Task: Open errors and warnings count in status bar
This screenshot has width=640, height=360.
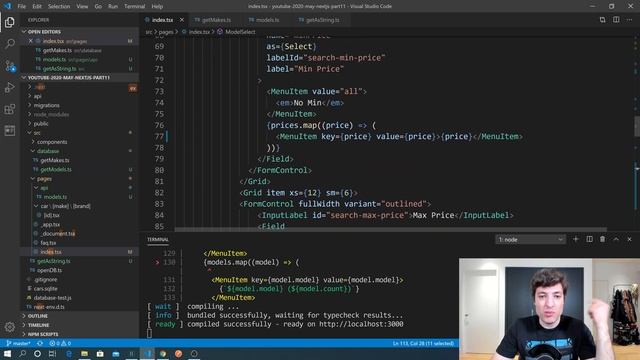Action: [60, 343]
